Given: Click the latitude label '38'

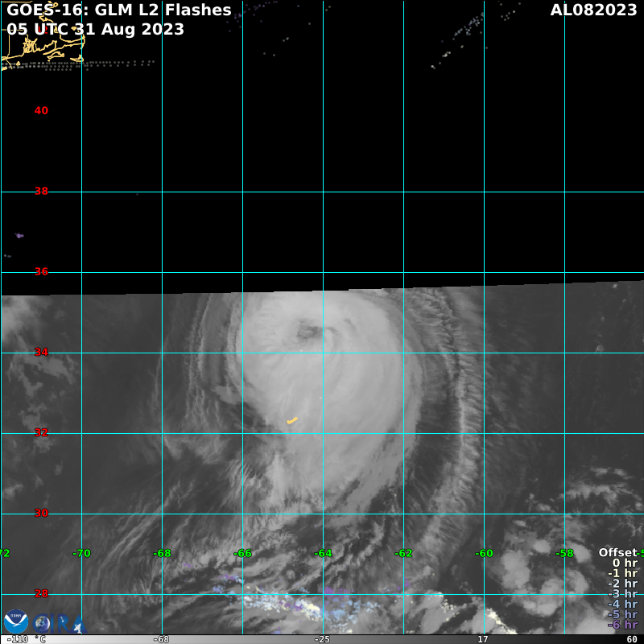Looking at the screenshot, I should (x=41, y=191).
